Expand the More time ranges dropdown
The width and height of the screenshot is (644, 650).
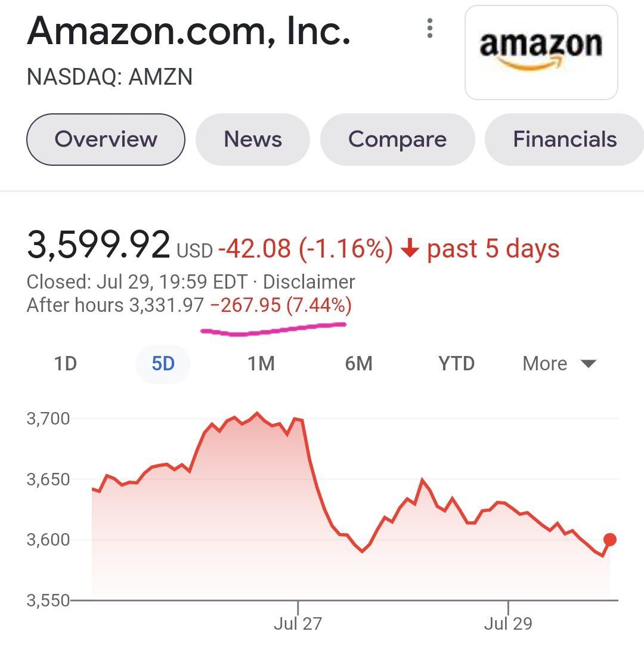(x=559, y=363)
